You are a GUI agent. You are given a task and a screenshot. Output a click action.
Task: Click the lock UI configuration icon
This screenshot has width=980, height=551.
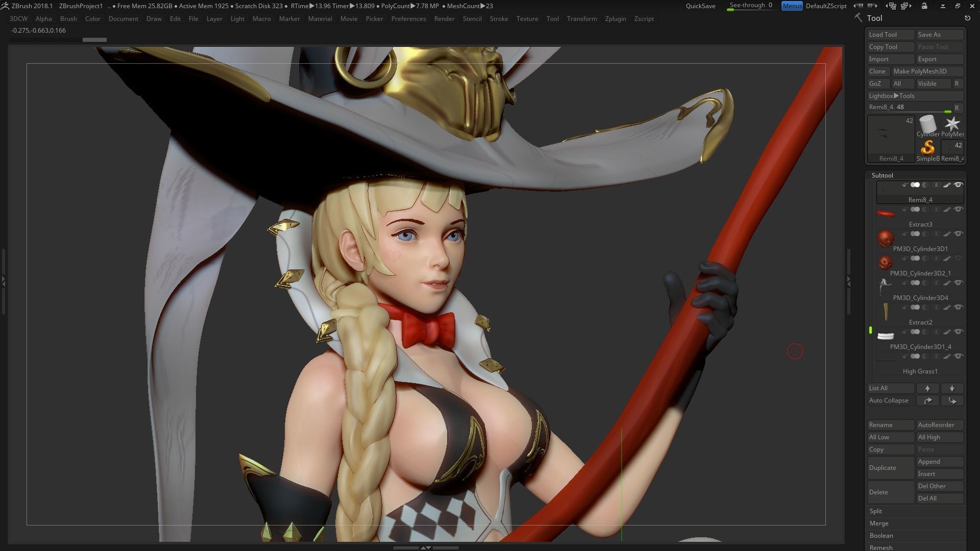click(x=924, y=6)
